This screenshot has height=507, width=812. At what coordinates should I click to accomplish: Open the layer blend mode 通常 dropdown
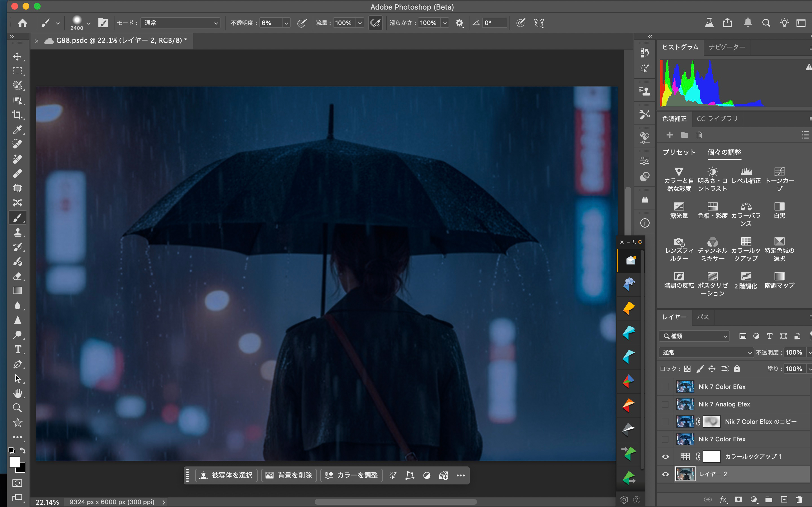tap(707, 352)
